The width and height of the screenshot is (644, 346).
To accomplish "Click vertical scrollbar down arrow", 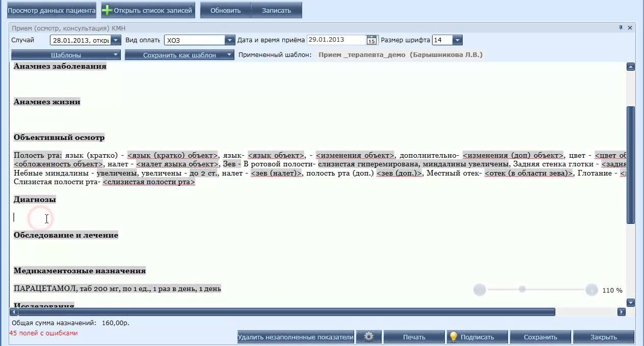I will click(631, 303).
